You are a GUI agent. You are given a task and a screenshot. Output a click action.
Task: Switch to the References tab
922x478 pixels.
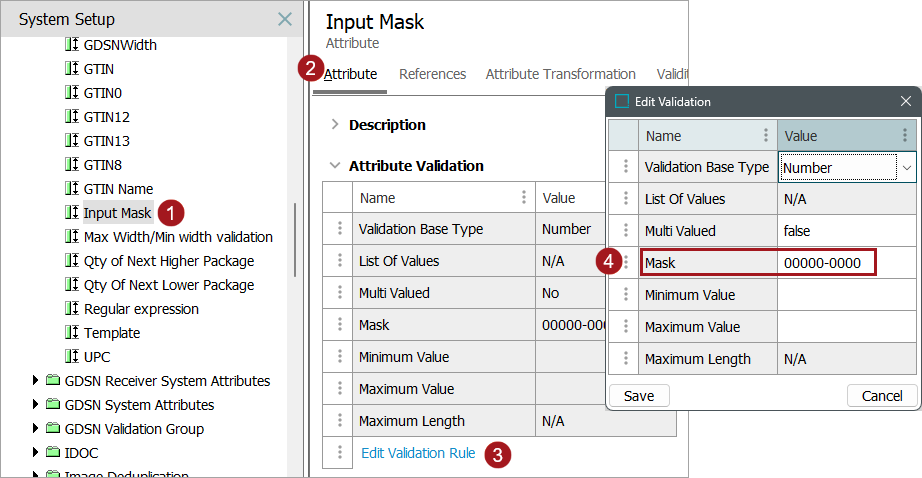click(432, 74)
